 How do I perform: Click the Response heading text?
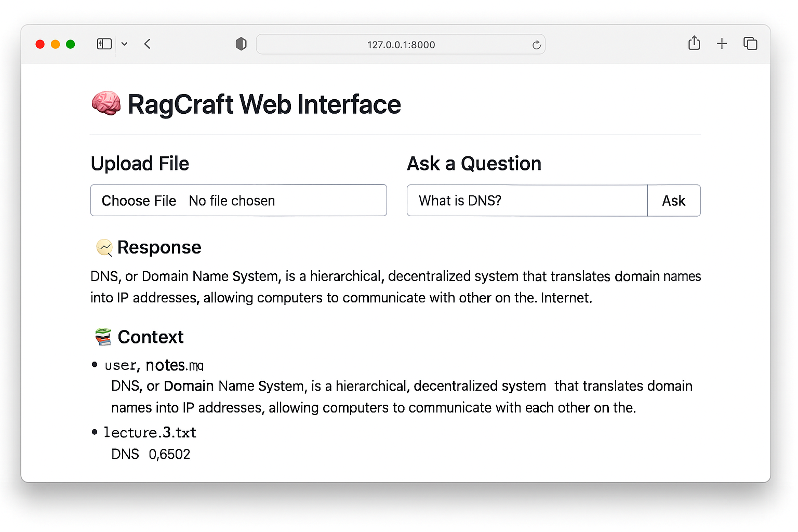click(x=159, y=248)
